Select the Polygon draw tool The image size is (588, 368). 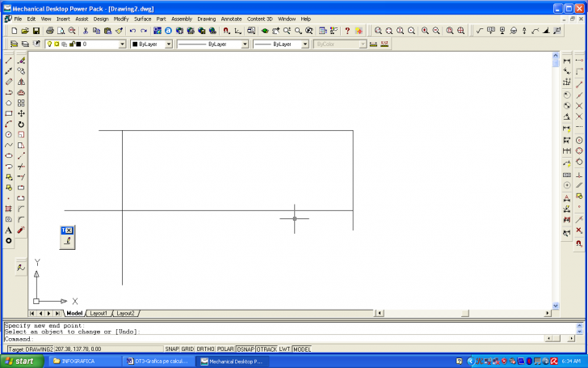pos(9,103)
